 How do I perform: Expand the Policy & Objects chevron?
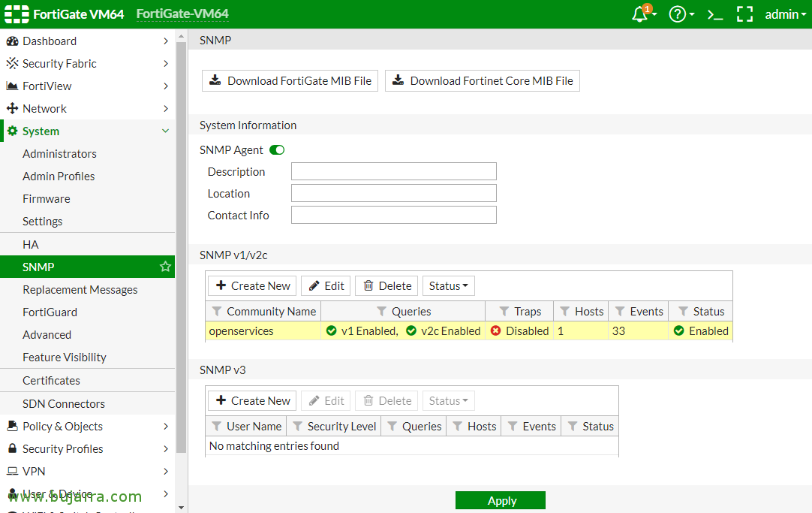(166, 426)
